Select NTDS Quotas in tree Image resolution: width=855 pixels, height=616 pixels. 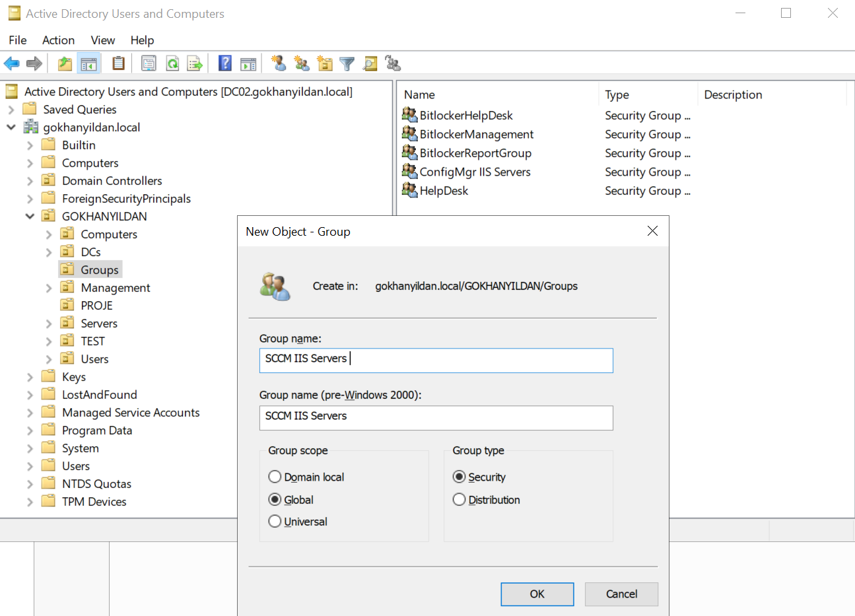pyautogui.click(x=96, y=483)
